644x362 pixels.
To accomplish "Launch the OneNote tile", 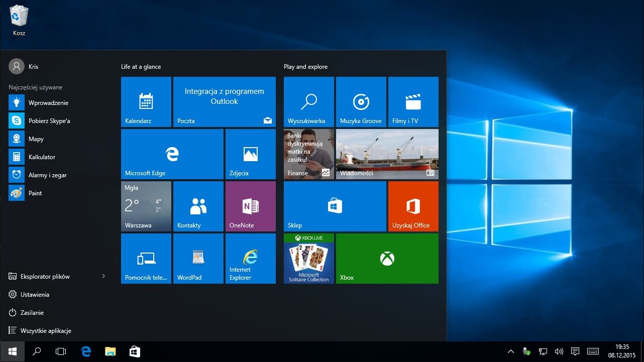I will point(251,206).
